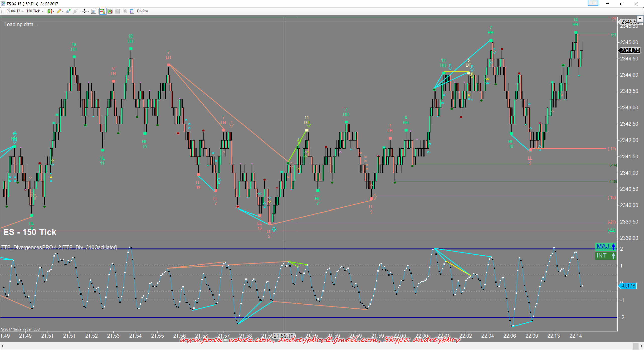Toggle the MAJ divergence up-arrow button
The height and width of the screenshot is (350, 644).
(x=606, y=247)
